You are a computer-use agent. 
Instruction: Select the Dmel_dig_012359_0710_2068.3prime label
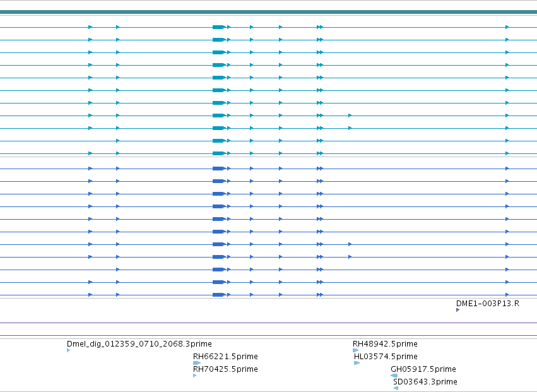[139, 344]
